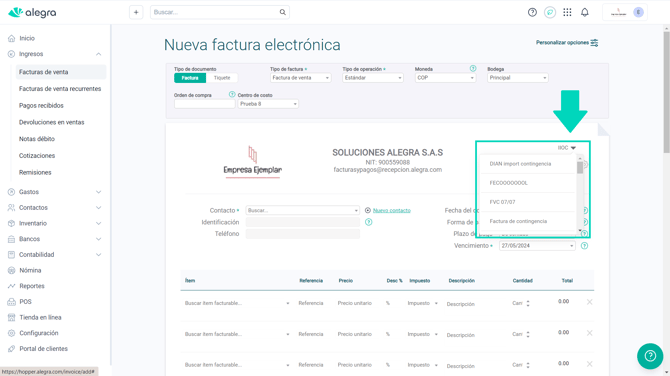Remove the first item row
Screen dimensions: 670x376
point(589,302)
